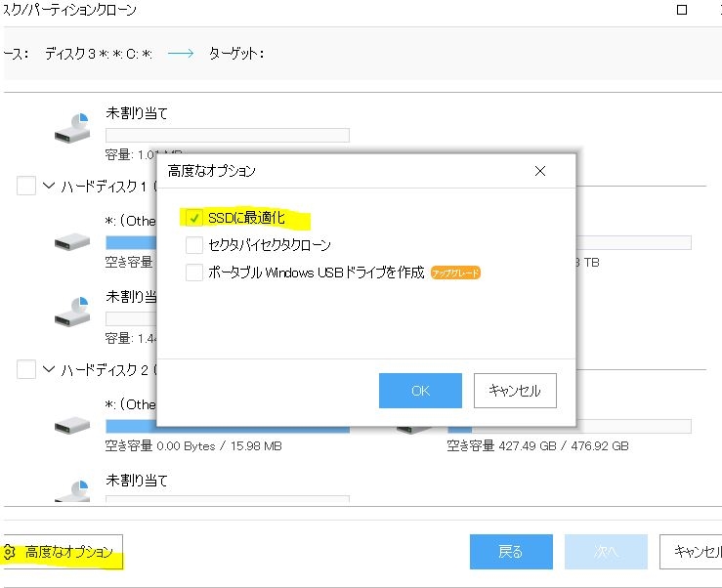This screenshot has width=722, height=588.
Task: Select top 未割り当て disk icon above ハードディスク 1
Action: (72, 128)
